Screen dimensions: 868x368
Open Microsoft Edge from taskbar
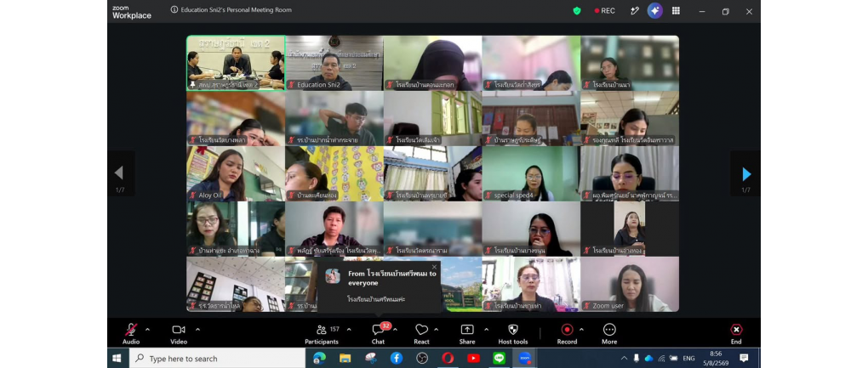319,358
